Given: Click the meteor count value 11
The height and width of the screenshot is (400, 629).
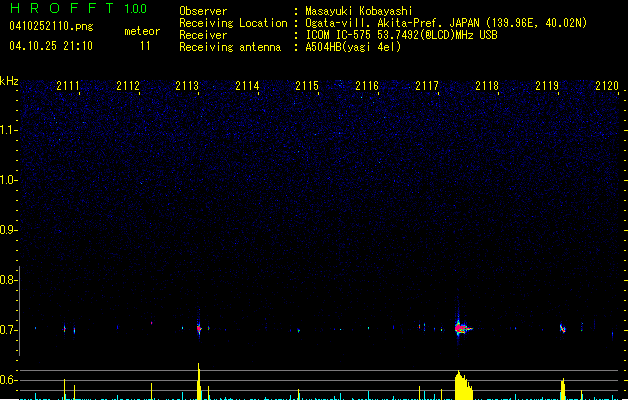Looking at the screenshot, I should pos(145,46).
